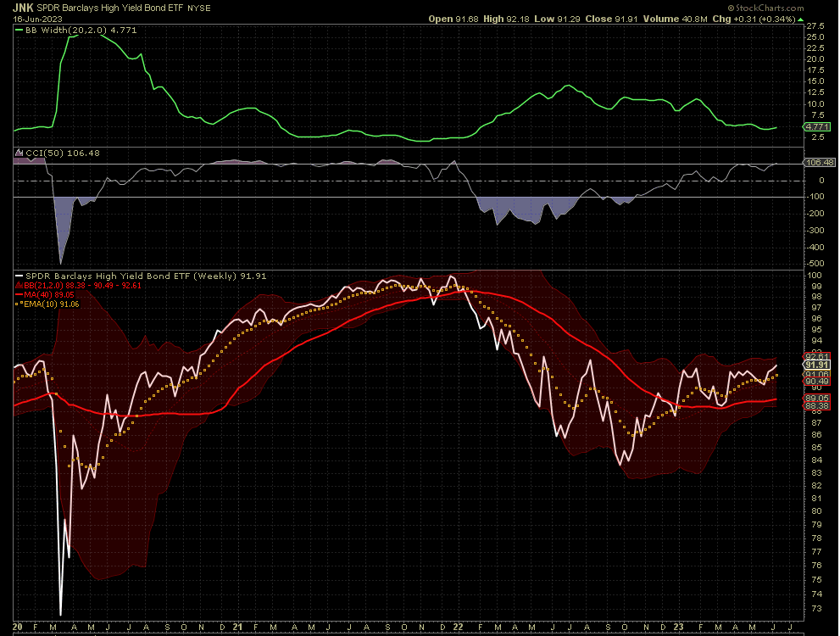
Task: Click the 80 label on price axis
Action: 817,511
